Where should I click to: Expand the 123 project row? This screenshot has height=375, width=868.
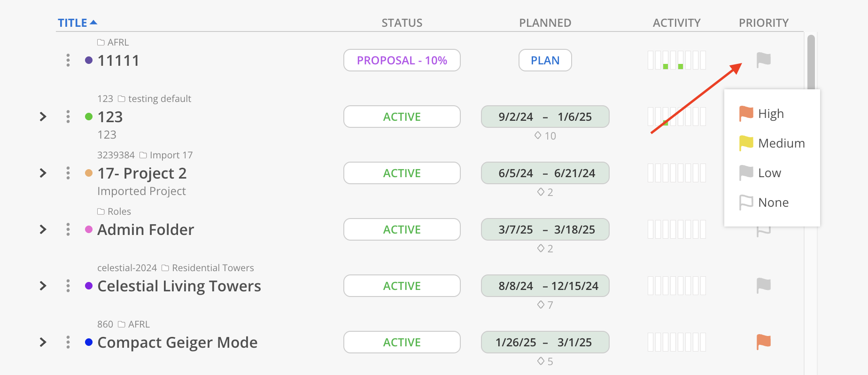point(43,117)
